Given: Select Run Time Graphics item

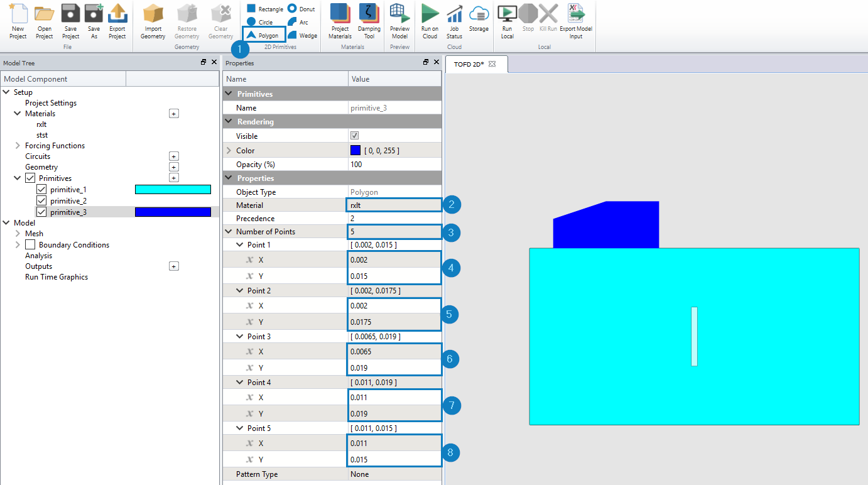Looking at the screenshot, I should point(57,277).
